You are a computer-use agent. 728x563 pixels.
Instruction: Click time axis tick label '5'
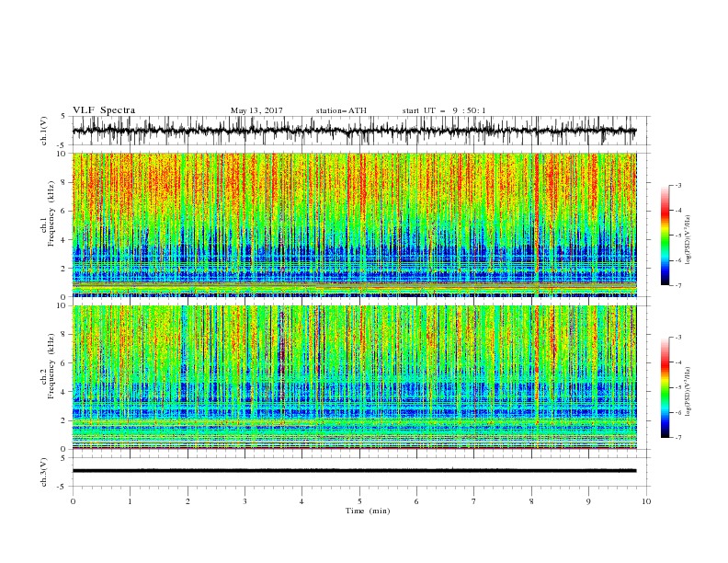pos(359,501)
